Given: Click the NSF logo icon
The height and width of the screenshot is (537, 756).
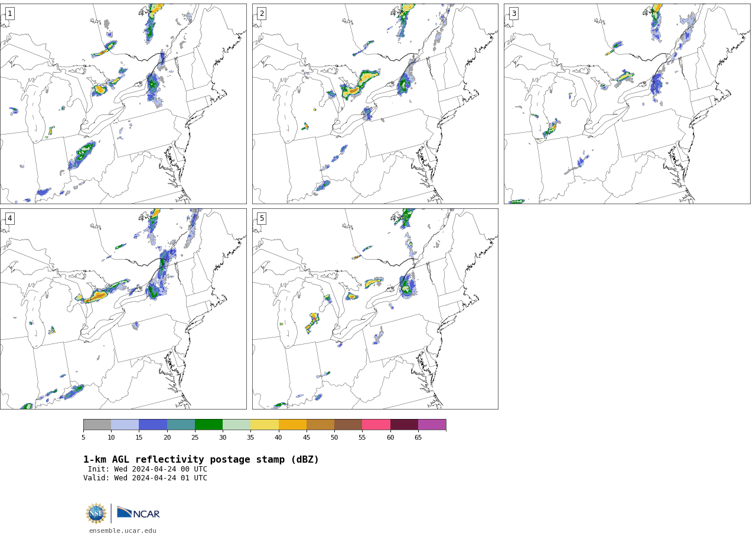Looking at the screenshot, I should [96, 513].
